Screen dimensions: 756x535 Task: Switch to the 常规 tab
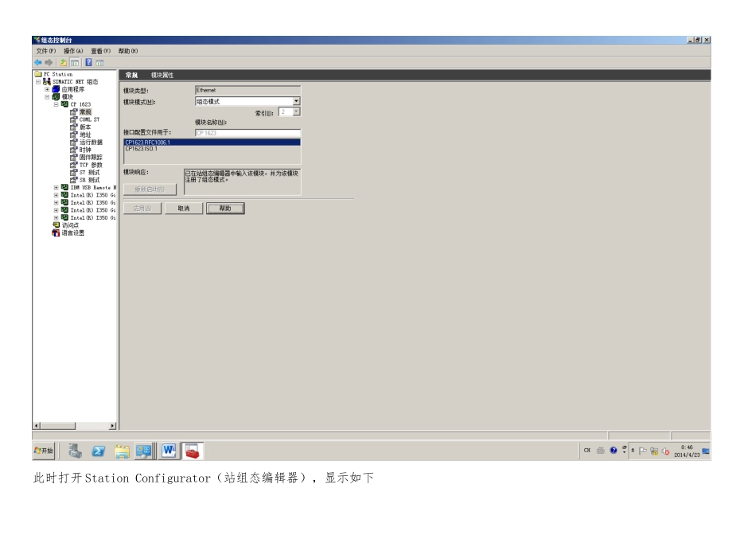[x=131, y=75]
